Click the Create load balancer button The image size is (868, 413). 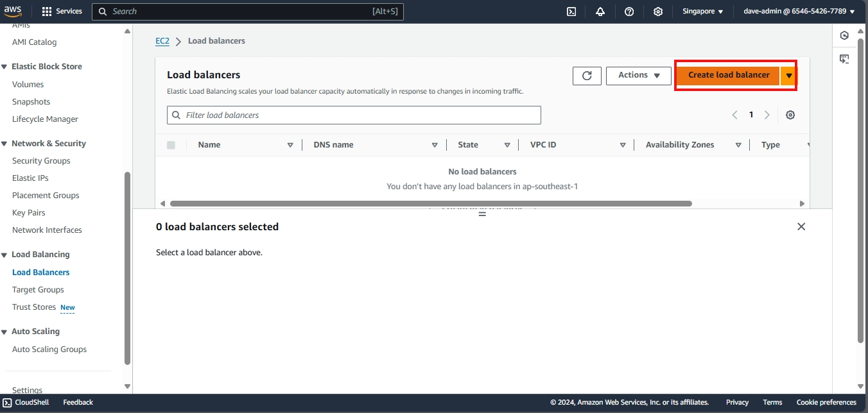[728, 75]
